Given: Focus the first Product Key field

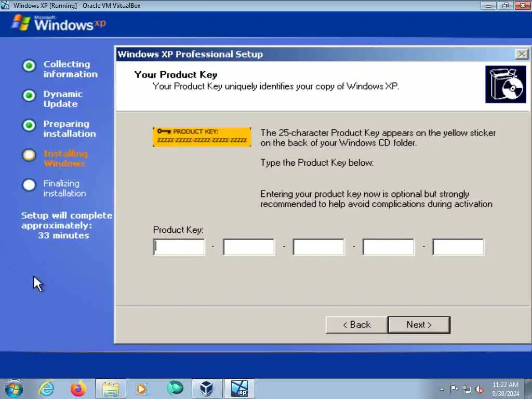Looking at the screenshot, I should coord(179,247).
